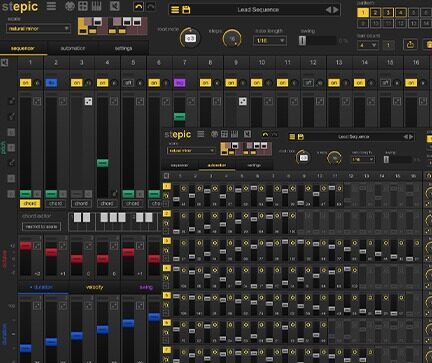
Task: Click the dice icon on step 9 pitch
Action: [243, 101]
